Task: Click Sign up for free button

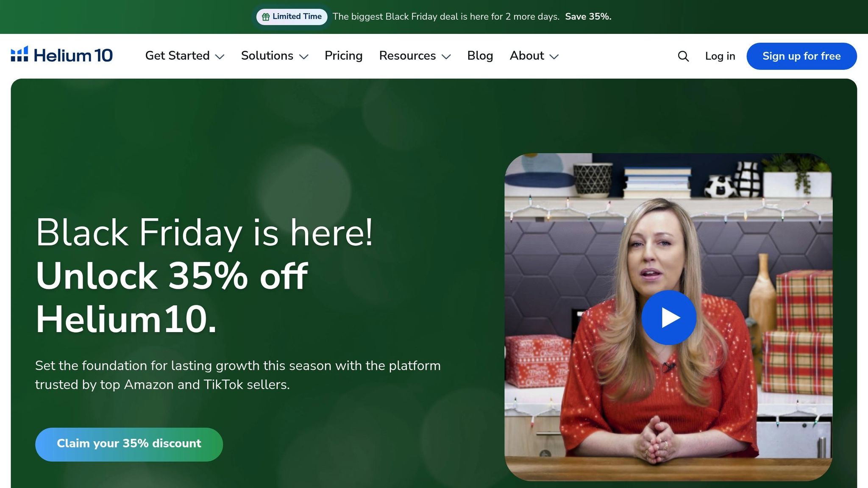Action: 801,56
